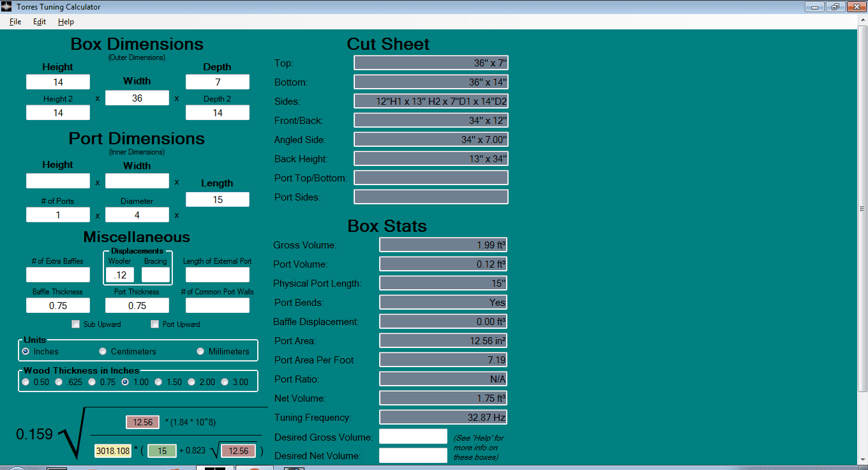
Task: Tick the Sub Upward checkbox
Action: (x=76, y=324)
